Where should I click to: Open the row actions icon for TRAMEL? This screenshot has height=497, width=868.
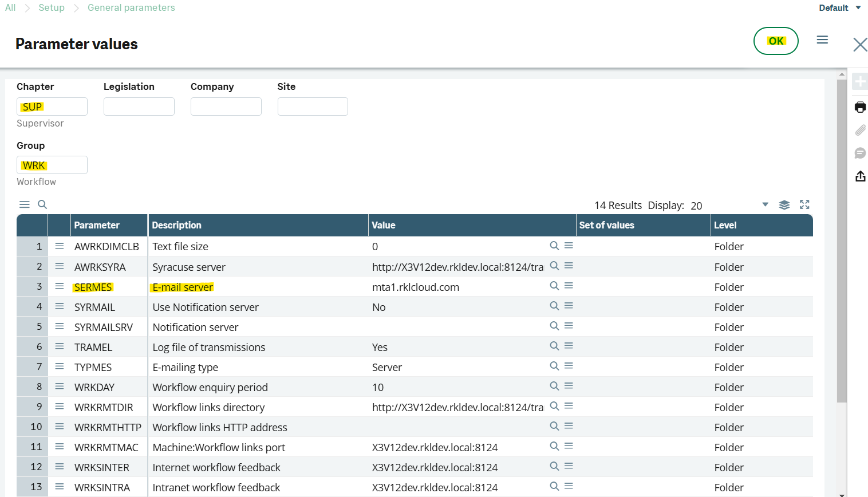click(59, 346)
